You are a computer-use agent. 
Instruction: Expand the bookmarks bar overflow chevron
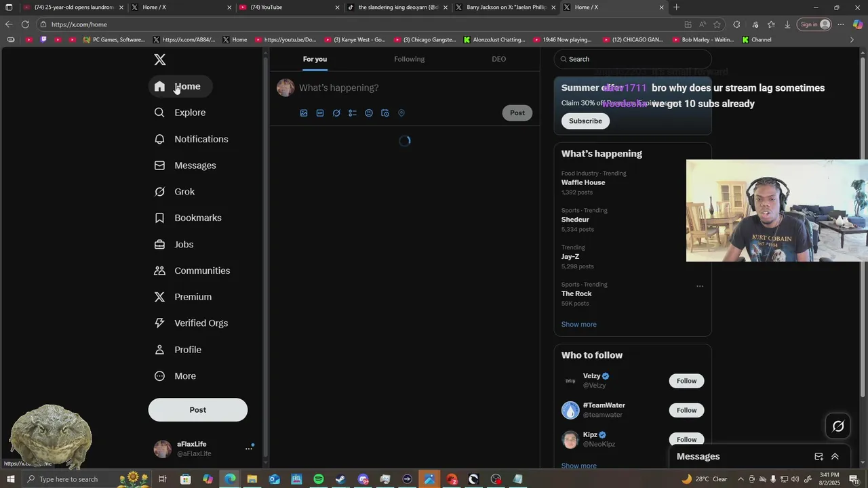coord(852,40)
